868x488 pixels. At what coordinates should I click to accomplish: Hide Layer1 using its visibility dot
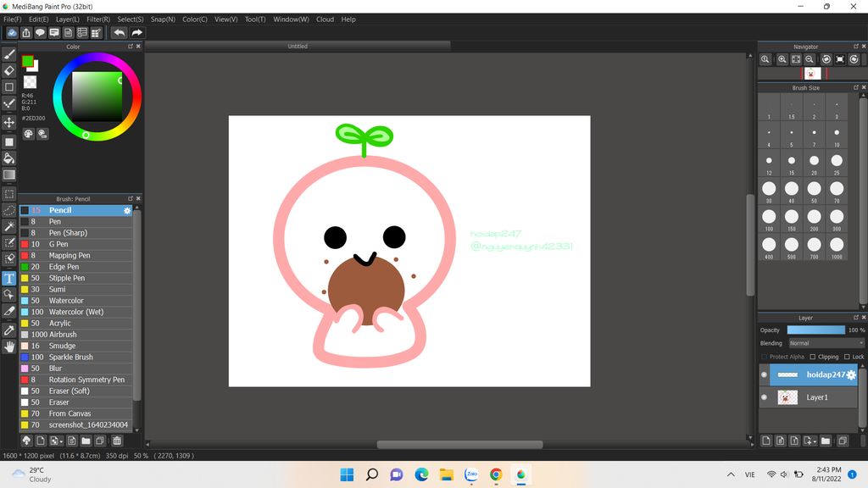click(x=764, y=397)
